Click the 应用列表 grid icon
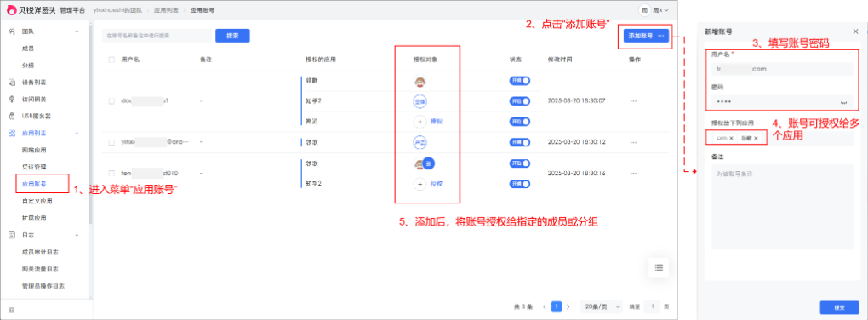Image resolution: width=868 pixels, height=320 pixels. pos(12,134)
